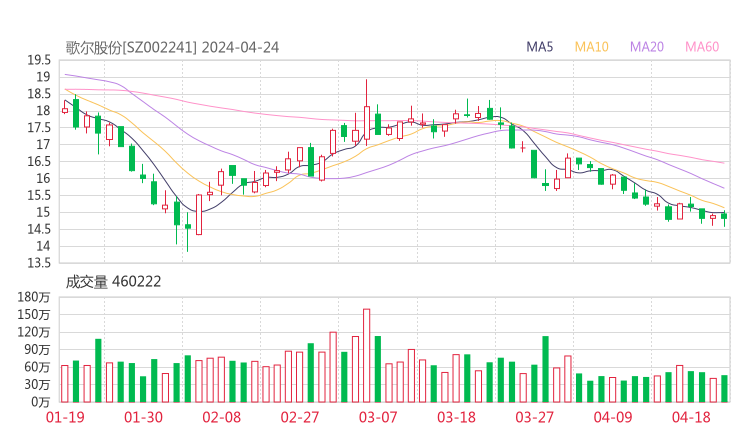Click the candlestick with the highest upper wick
Screen dimensions: 740x440
tap(367, 113)
